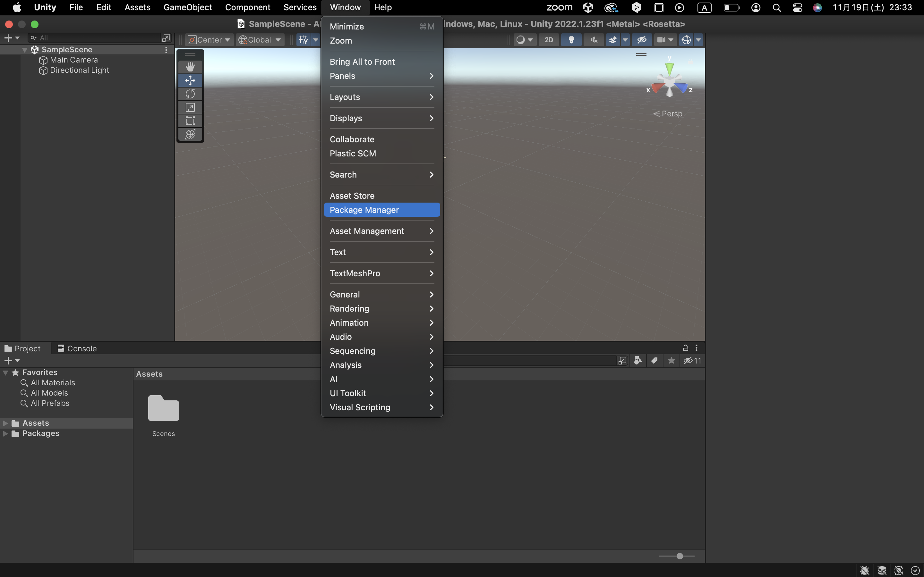Expand the Packages folder

click(x=5, y=433)
